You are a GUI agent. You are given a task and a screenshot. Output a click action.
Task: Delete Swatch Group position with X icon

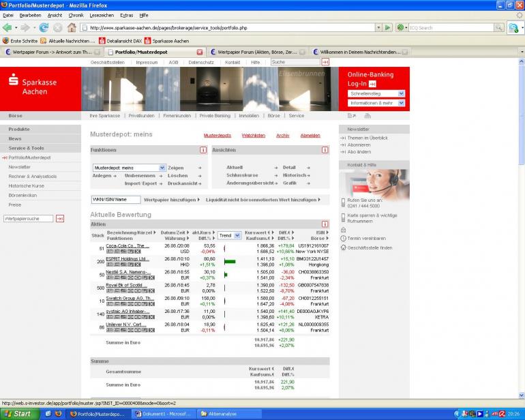151,304
